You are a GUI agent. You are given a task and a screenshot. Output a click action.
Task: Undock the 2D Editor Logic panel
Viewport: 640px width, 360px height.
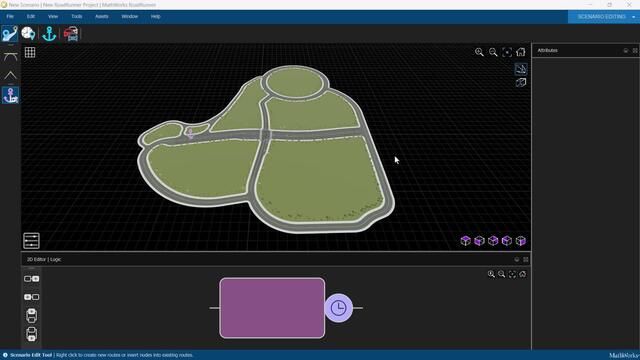pyautogui.click(x=526, y=260)
